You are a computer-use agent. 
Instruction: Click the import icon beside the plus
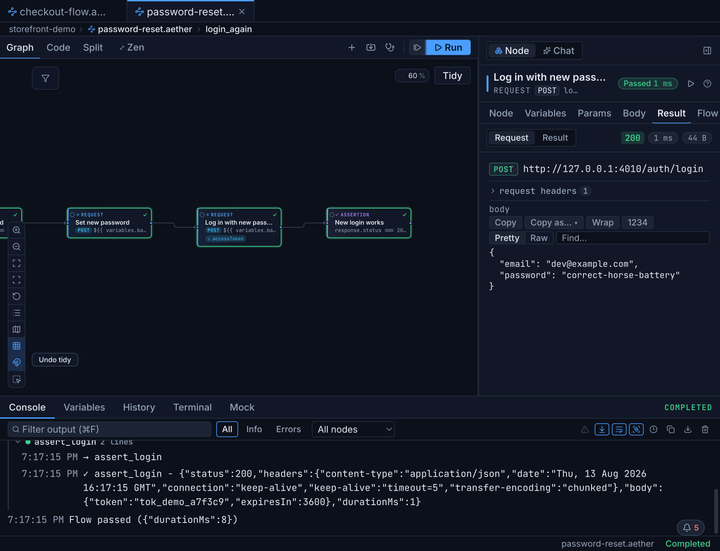[x=371, y=47]
